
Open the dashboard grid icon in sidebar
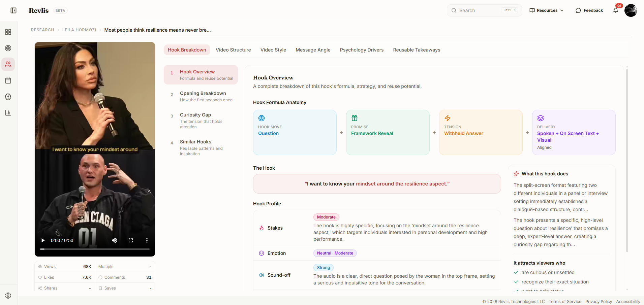coord(8,32)
